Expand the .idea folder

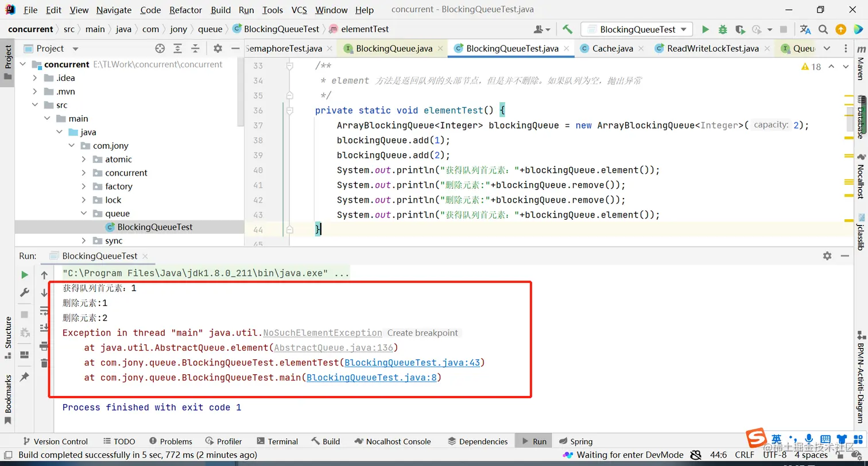(x=35, y=78)
